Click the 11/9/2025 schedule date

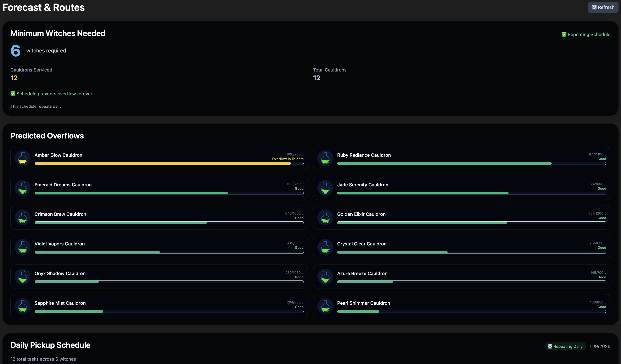tap(600, 346)
